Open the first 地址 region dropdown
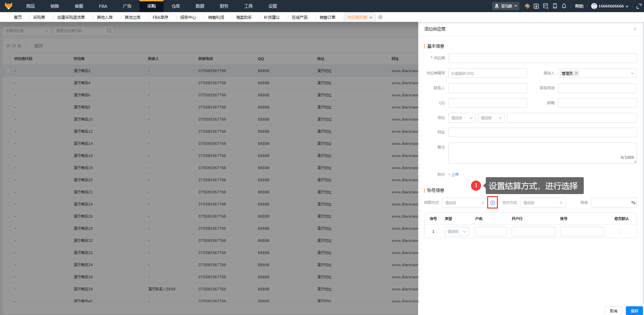Image resolution: width=644 pixels, height=315 pixels. coord(462,118)
